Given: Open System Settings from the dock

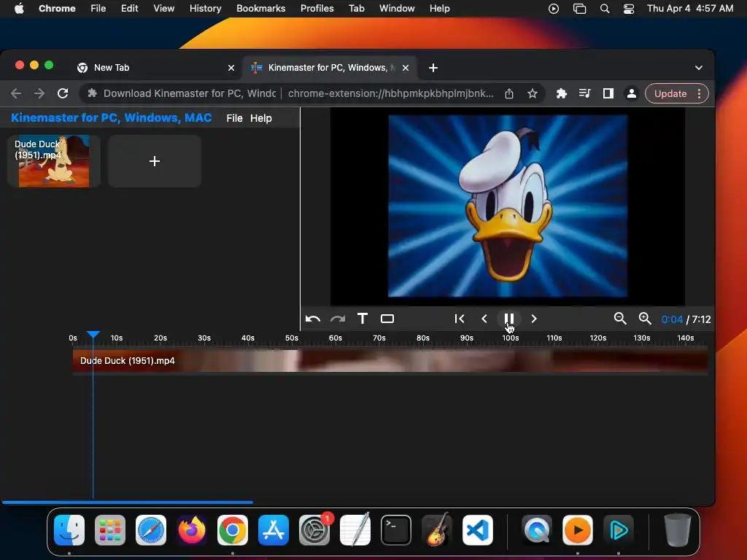Looking at the screenshot, I should click(314, 530).
